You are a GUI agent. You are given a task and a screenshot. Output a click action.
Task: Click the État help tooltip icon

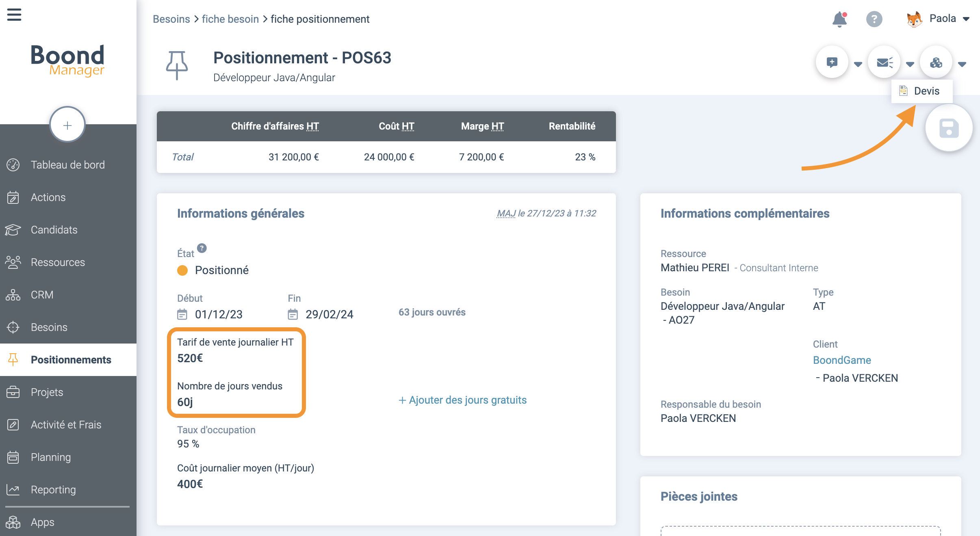coord(202,248)
